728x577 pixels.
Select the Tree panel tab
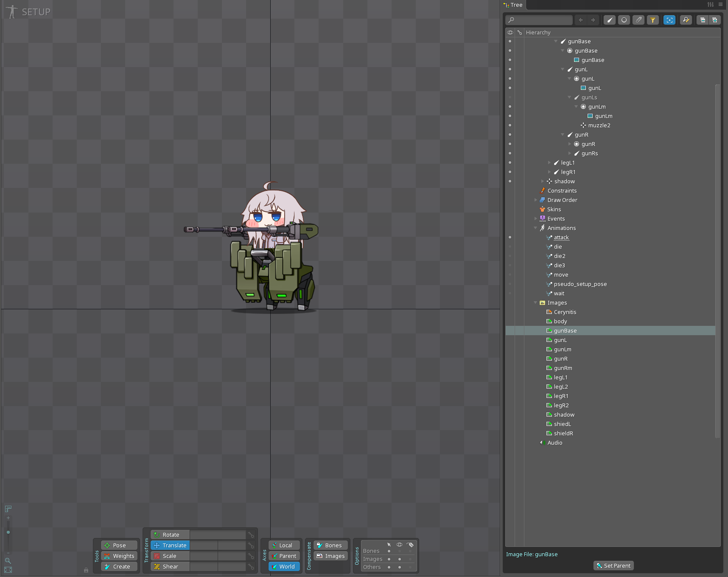(513, 5)
